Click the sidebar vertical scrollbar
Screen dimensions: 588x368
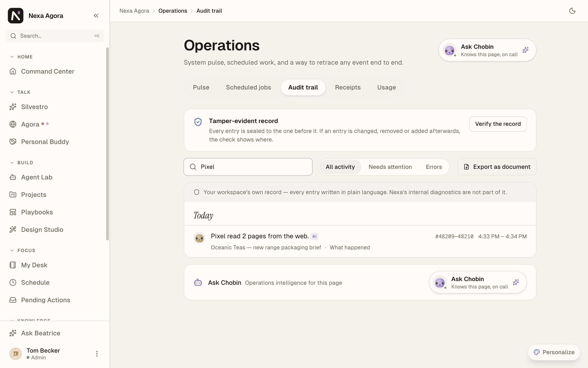tap(107, 144)
